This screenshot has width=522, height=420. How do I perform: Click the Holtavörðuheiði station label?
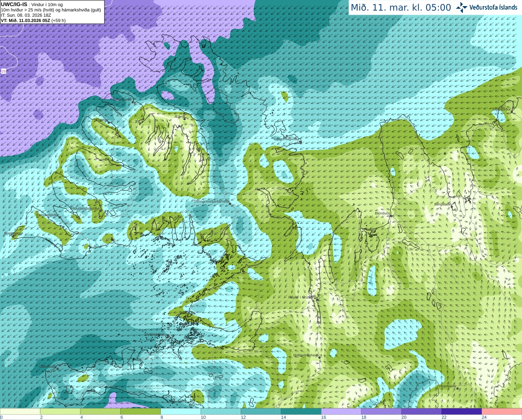[306, 355]
